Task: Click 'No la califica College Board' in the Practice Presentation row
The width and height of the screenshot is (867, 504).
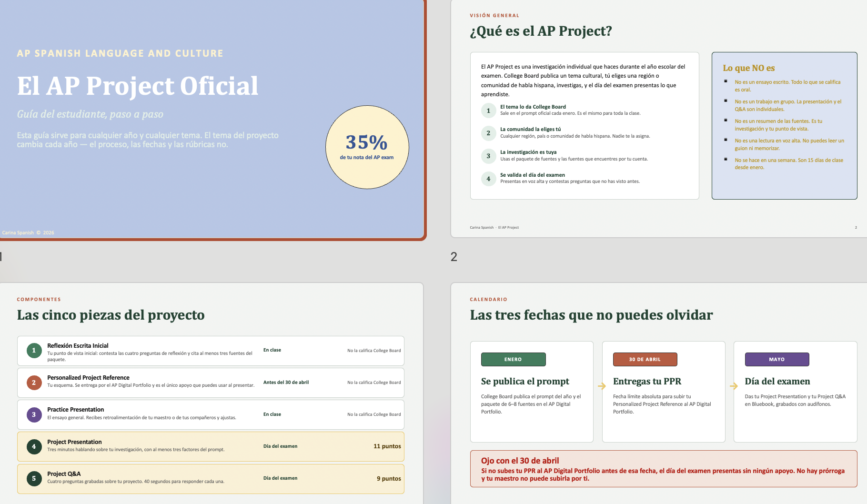Action: click(374, 414)
